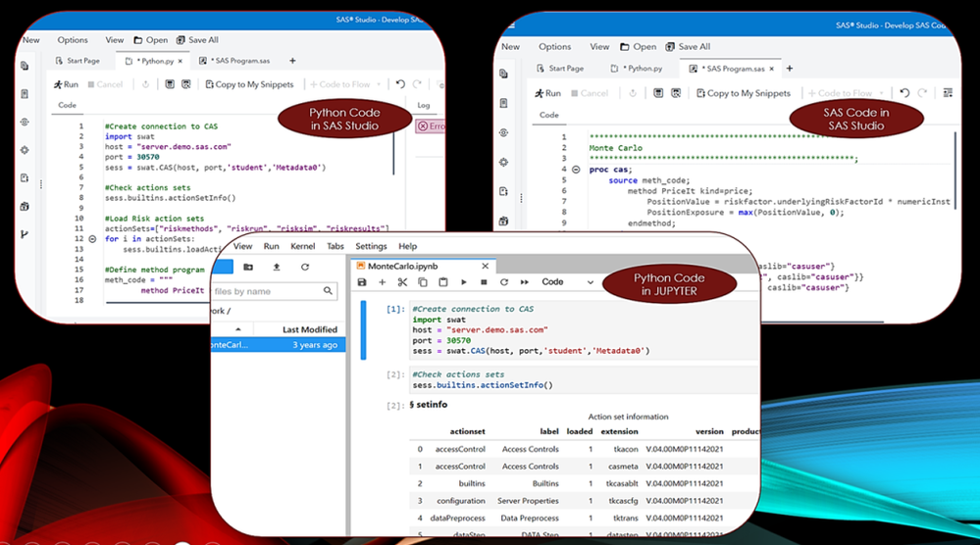Run the selected Jupyter cell
The height and width of the screenshot is (545, 980).
tap(464, 282)
